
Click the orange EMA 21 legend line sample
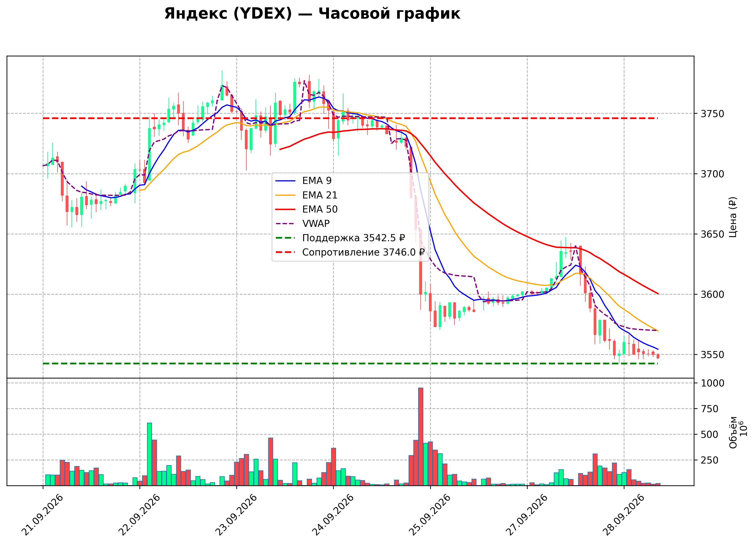point(285,195)
